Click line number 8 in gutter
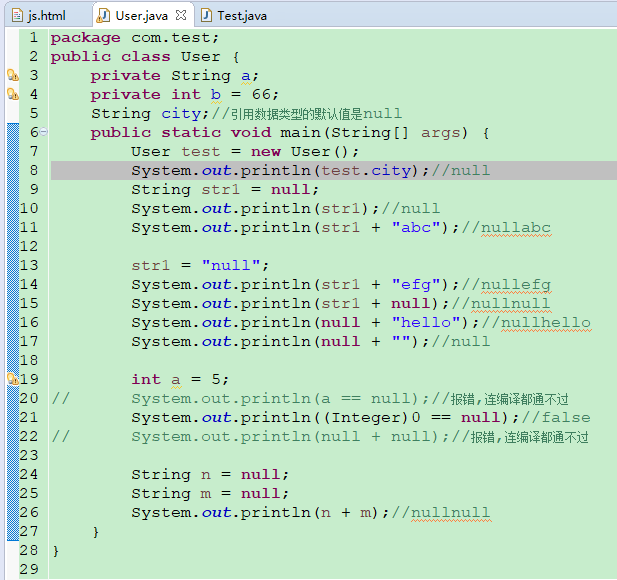 (34, 170)
